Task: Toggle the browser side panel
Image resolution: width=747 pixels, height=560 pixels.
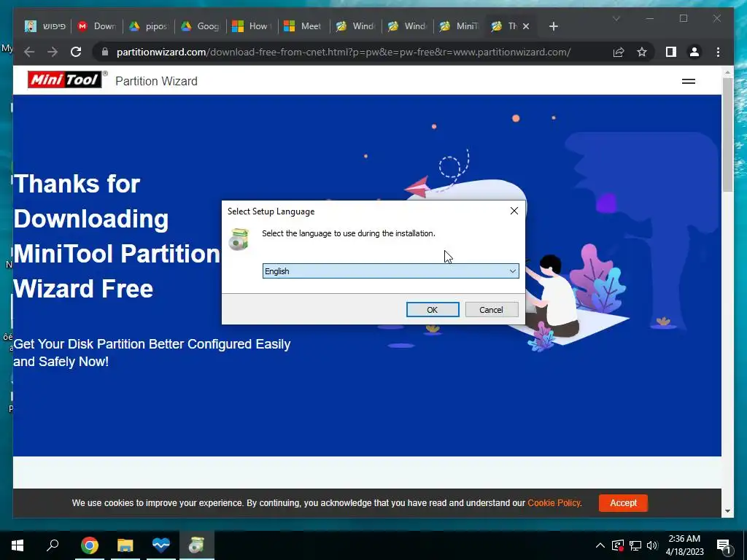Action: (671, 52)
